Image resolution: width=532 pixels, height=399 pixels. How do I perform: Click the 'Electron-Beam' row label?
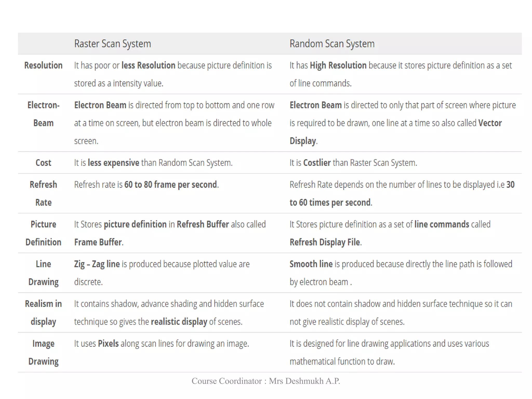[x=43, y=114]
